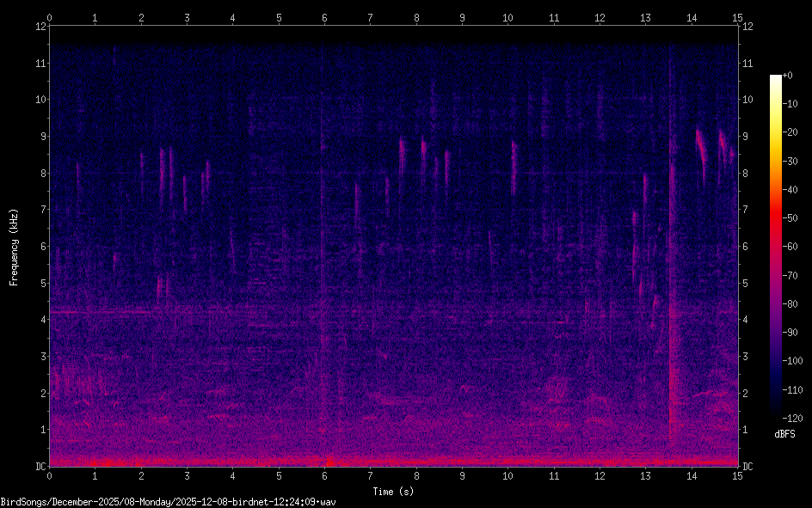
Task: Click the vertical broadband spike near 13.5 seconds
Action: point(671,258)
